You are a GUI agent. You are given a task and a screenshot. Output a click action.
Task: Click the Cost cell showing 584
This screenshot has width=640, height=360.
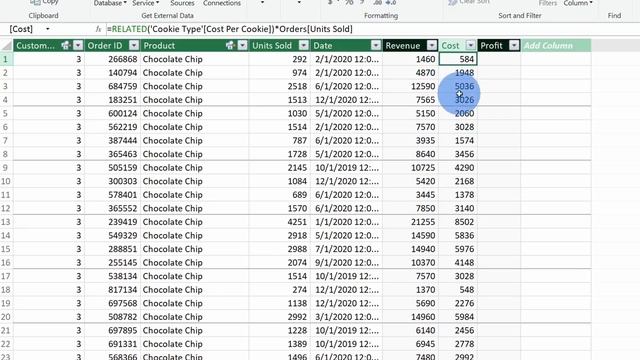click(x=458, y=59)
